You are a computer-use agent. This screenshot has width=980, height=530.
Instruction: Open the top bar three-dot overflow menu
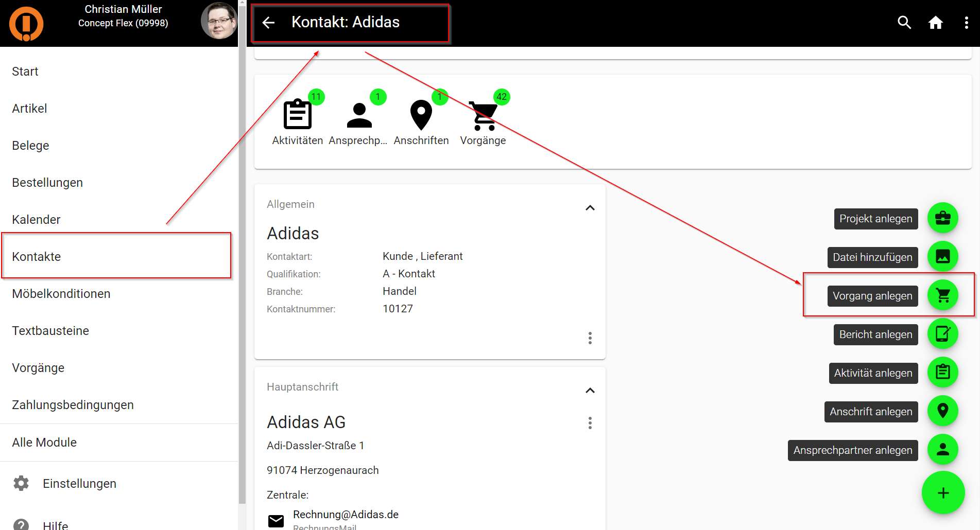pyautogui.click(x=966, y=23)
